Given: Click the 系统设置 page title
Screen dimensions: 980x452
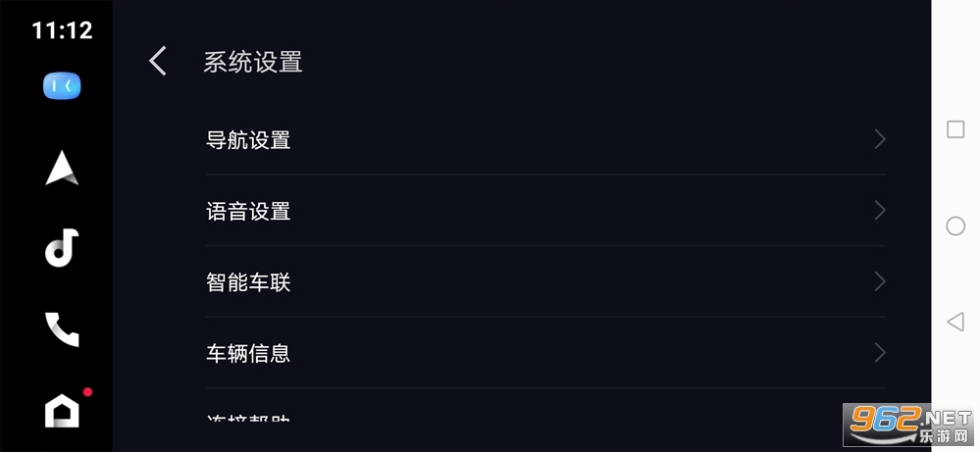Looking at the screenshot, I should [x=253, y=63].
